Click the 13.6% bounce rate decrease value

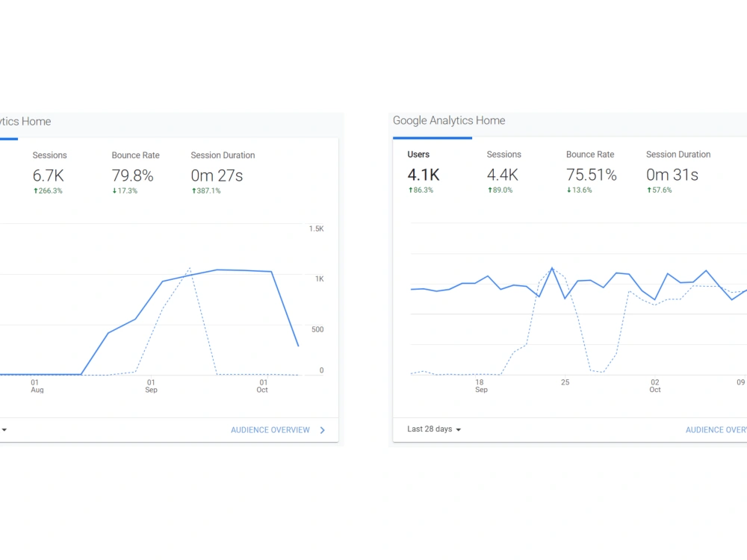[579, 190]
